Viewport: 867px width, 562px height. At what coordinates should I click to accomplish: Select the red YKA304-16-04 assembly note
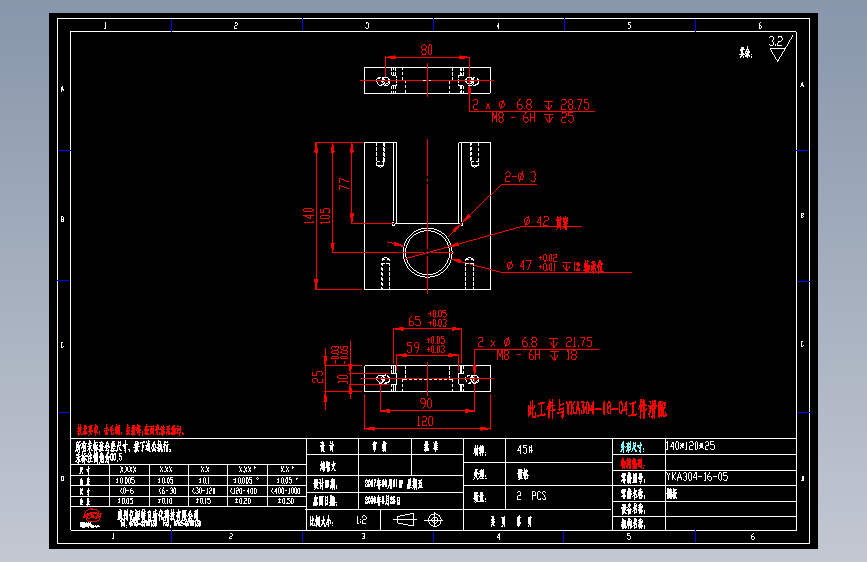(597, 409)
